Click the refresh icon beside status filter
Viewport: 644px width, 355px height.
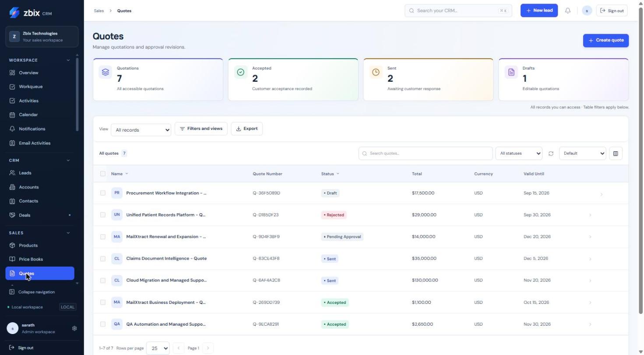click(x=551, y=153)
